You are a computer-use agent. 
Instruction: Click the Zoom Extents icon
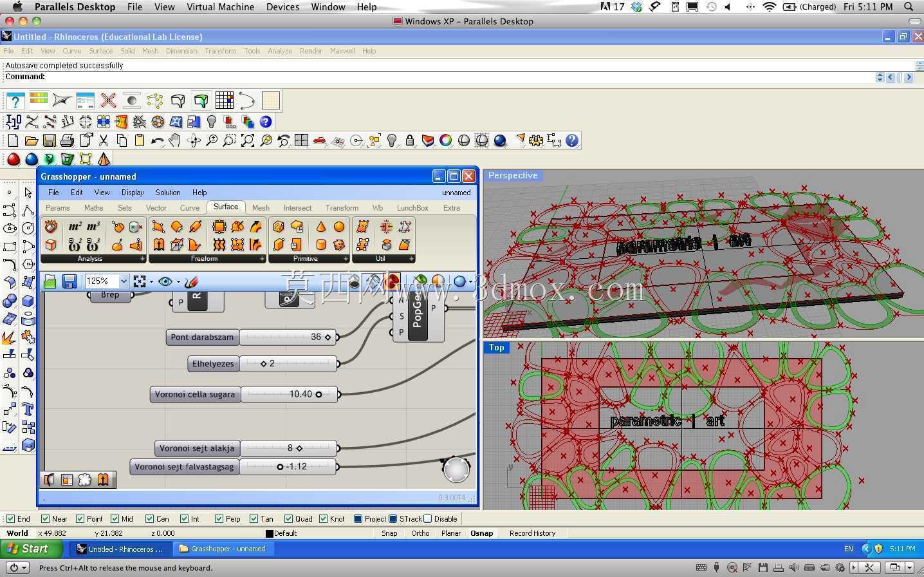point(248,140)
